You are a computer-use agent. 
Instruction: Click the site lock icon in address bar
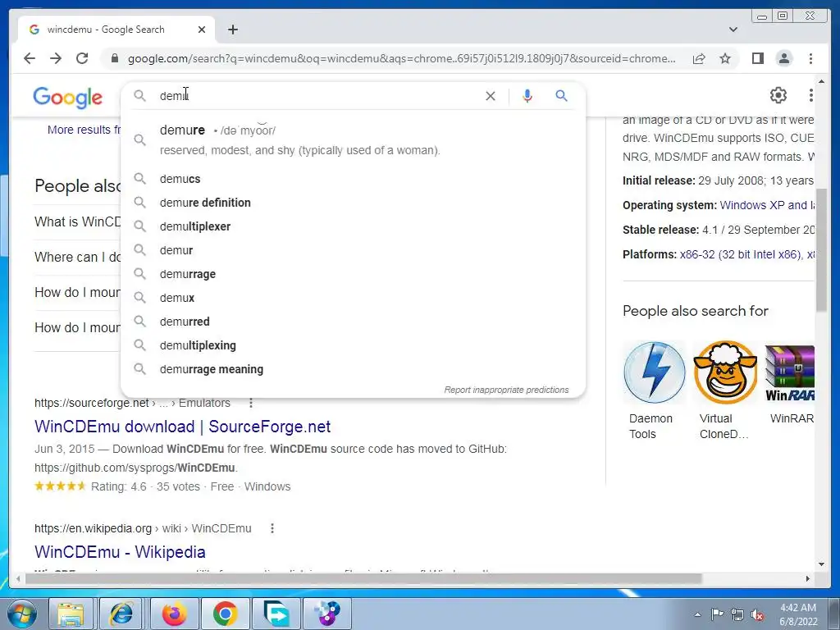[115, 58]
